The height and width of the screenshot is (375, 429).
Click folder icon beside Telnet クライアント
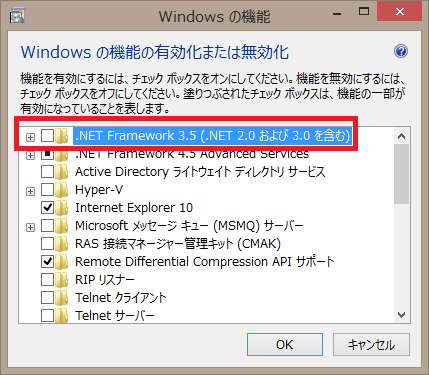point(62,298)
